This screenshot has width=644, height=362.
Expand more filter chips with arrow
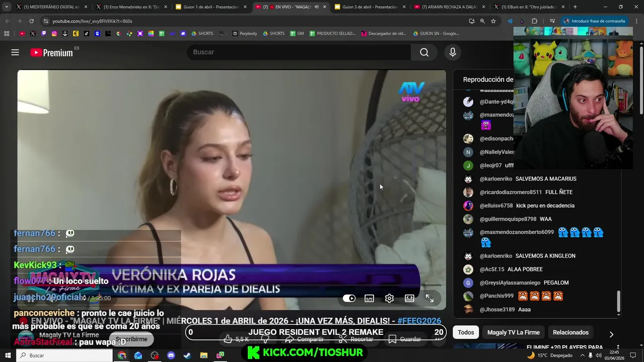pyautogui.click(x=611, y=334)
